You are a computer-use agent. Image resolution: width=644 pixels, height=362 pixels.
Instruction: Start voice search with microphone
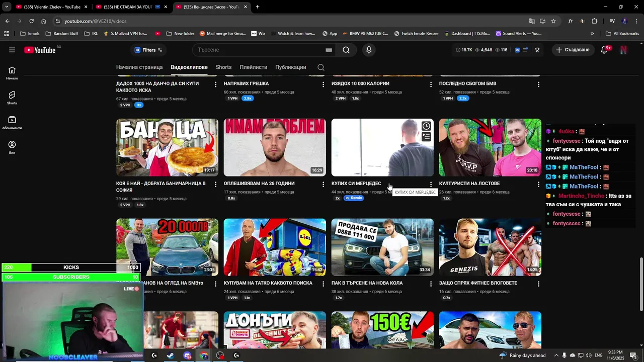click(369, 50)
